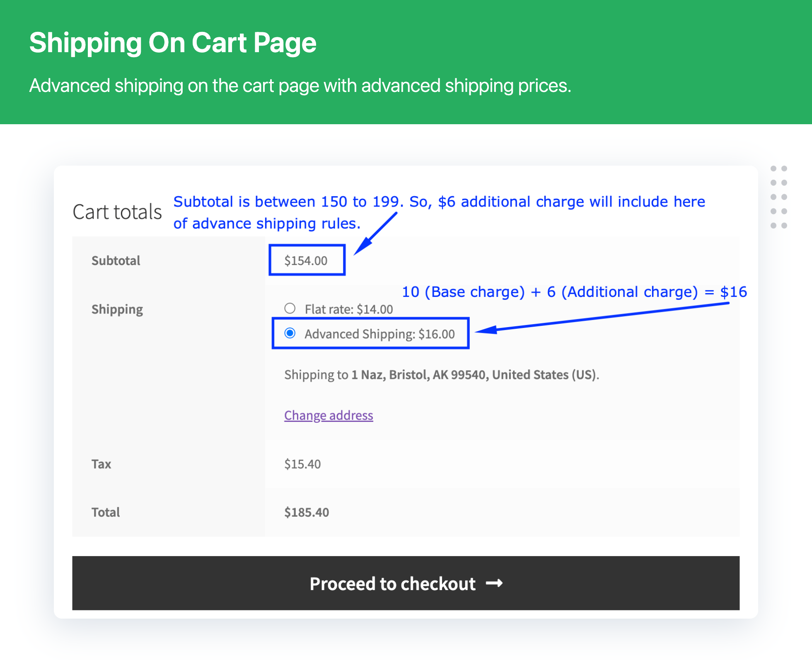Click the $15.40 tax amount
This screenshot has height=660, width=812.
(302, 464)
